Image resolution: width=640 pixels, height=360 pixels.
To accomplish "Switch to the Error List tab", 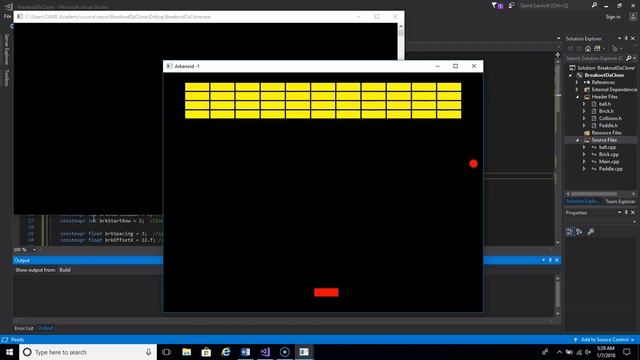I will pyautogui.click(x=24, y=328).
